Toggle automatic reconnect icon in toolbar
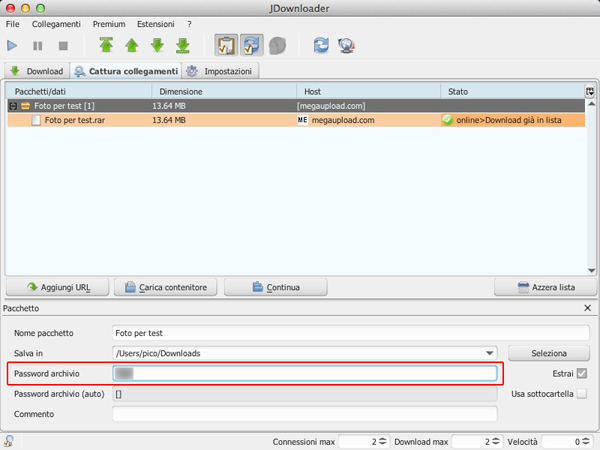The image size is (600, 450). coord(252,46)
